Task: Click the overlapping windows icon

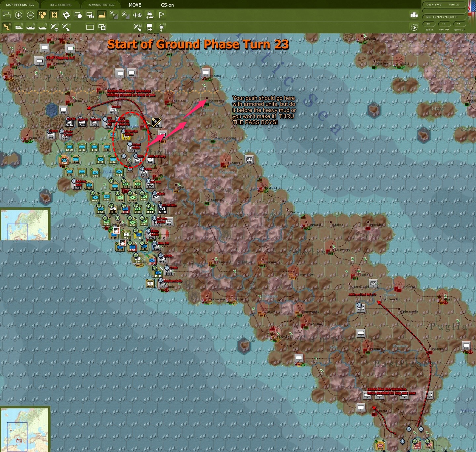Action: (x=7, y=15)
